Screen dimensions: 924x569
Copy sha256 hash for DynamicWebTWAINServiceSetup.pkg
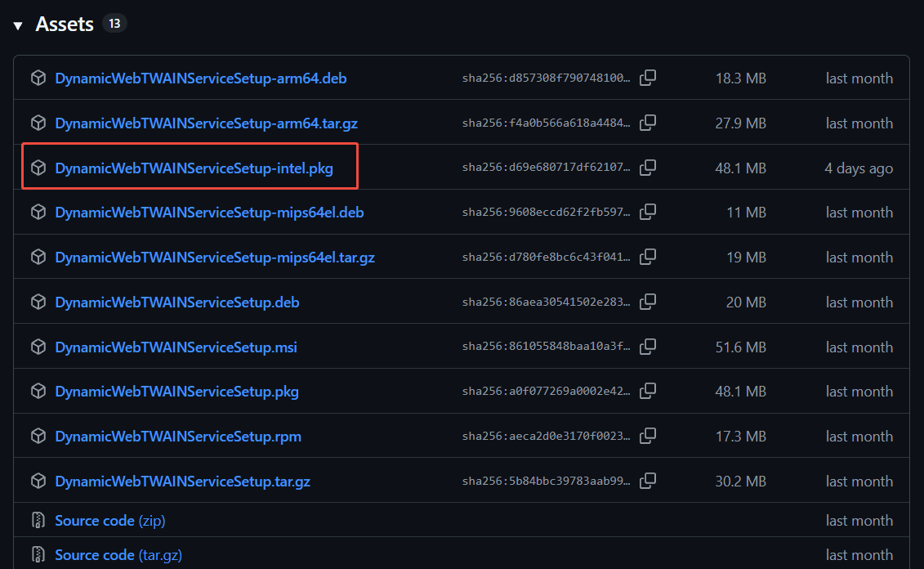tap(648, 391)
